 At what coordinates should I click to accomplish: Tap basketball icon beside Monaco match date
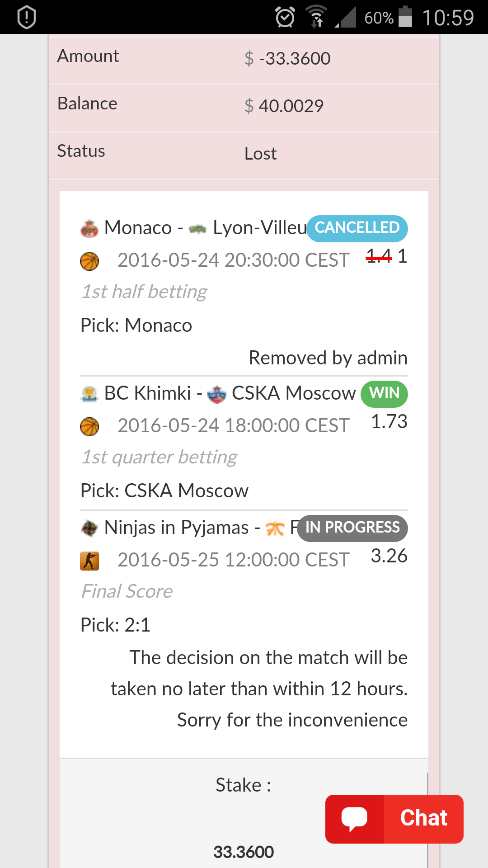[89, 261]
